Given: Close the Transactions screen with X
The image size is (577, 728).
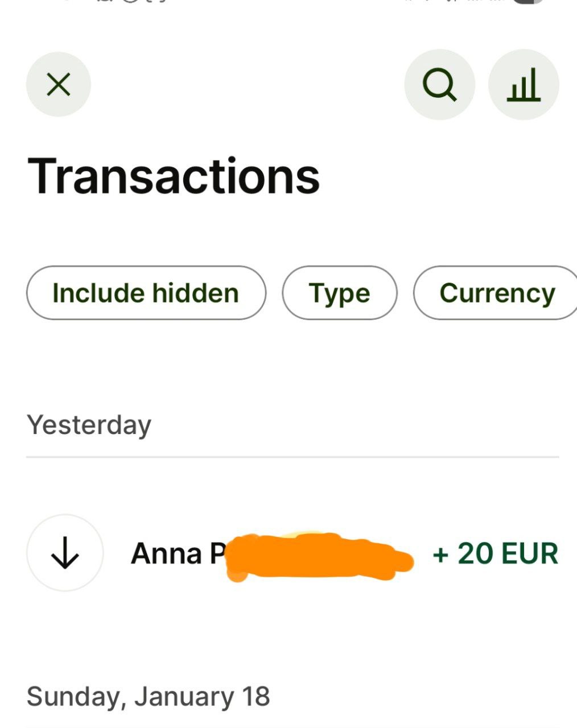Looking at the screenshot, I should [59, 85].
